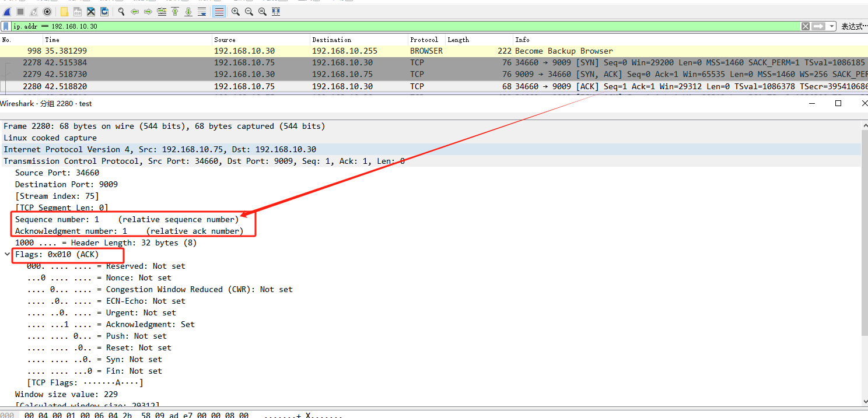
Task: Zoom in on packet list text
Action: click(236, 12)
